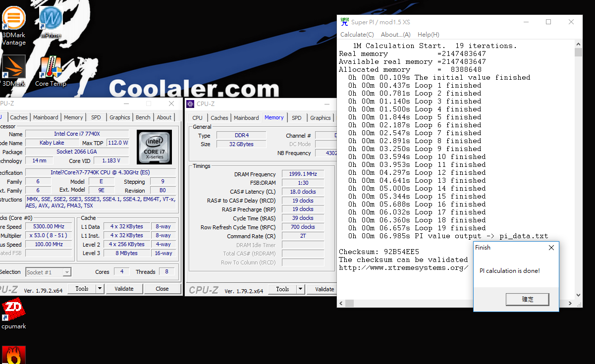Image resolution: width=595 pixels, height=364 pixels.
Task: Click the CPU-Z Memory window title icon
Action: click(x=190, y=104)
